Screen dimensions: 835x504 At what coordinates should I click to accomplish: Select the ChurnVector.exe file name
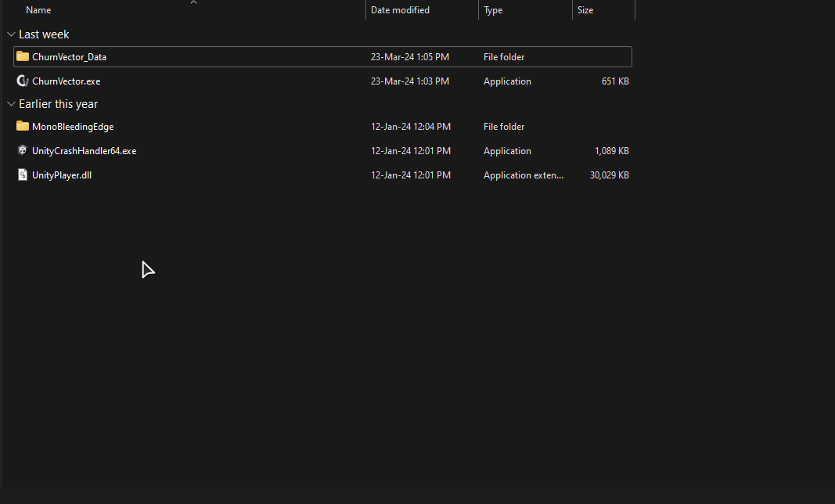[x=66, y=81]
